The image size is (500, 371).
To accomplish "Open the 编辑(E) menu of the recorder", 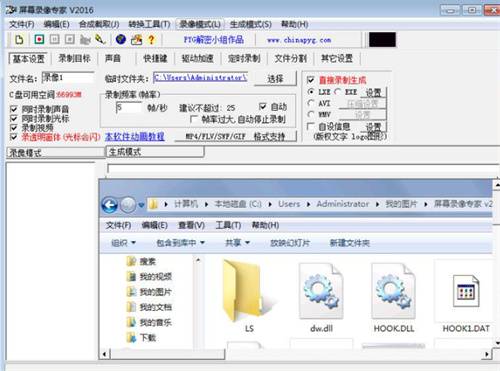I will click(x=56, y=24).
